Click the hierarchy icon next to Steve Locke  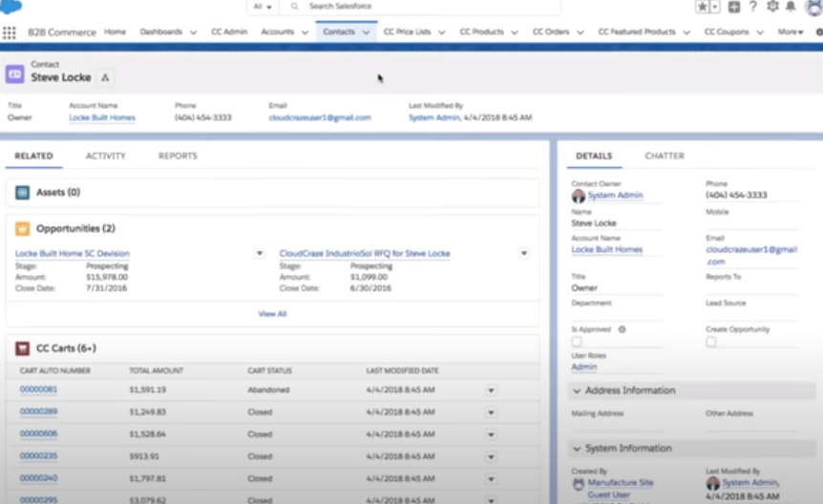click(x=105, y=77)
